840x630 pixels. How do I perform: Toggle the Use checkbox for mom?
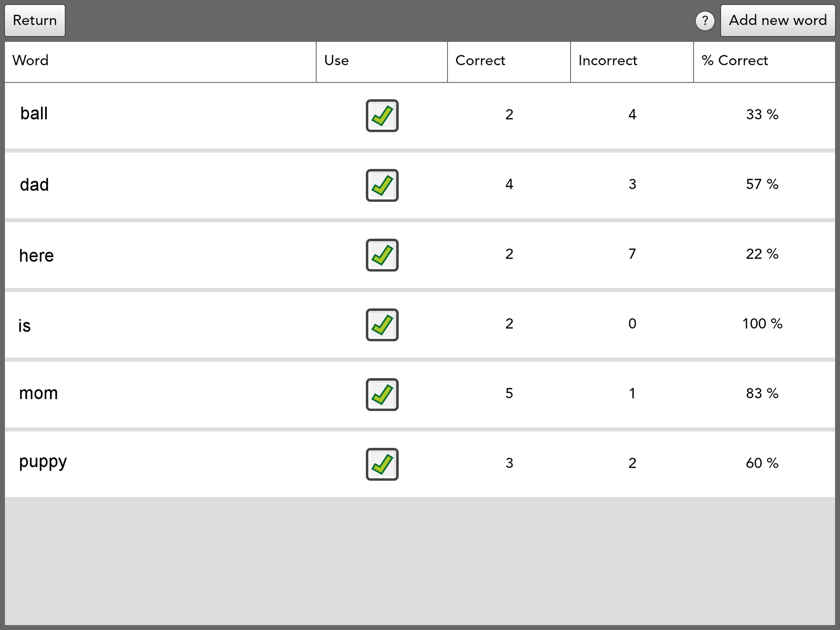click(x=382, y=394)
